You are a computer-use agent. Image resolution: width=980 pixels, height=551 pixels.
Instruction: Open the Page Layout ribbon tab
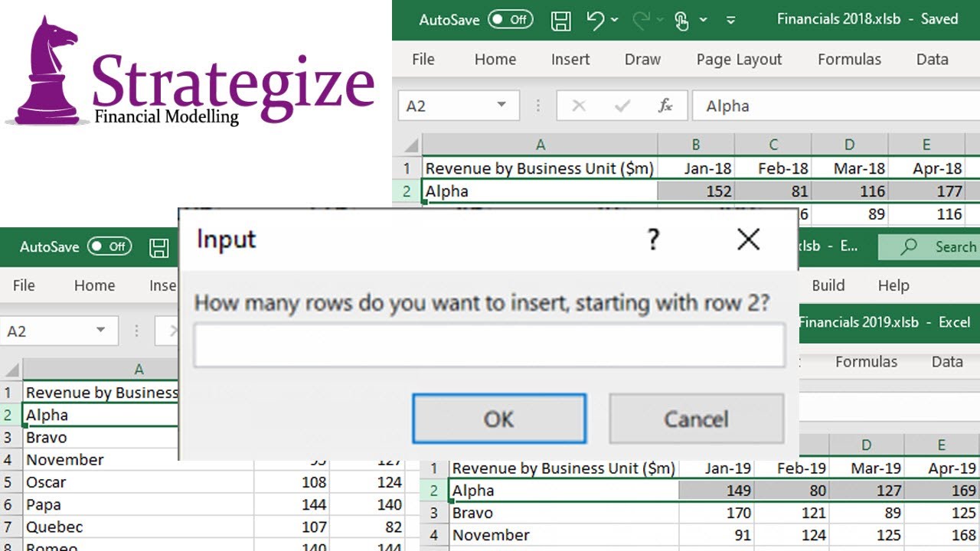point(739,60)
